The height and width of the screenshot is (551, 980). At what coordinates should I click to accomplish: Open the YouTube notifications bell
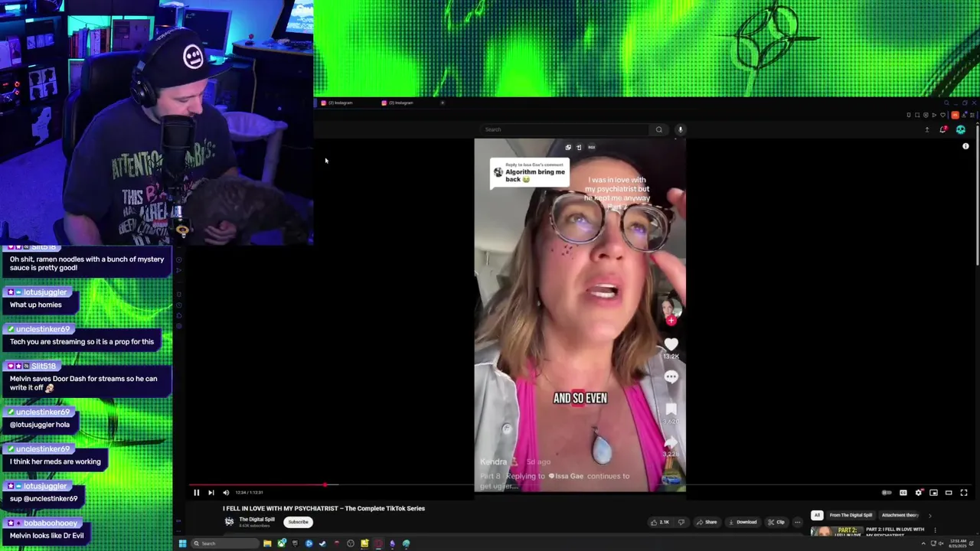(x=943, y=129)
